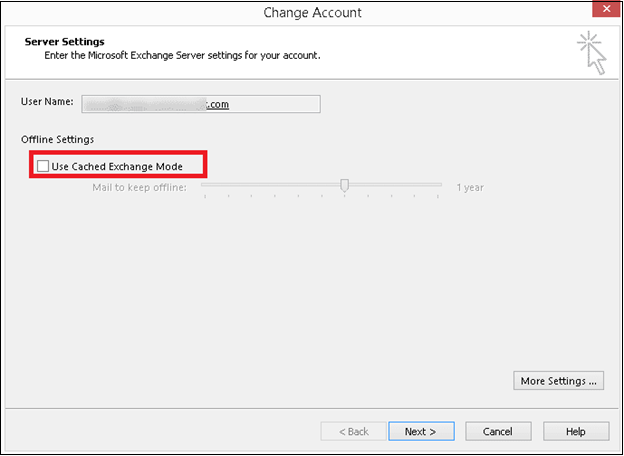Open Help for this dialog

click(x=575, y=431)
